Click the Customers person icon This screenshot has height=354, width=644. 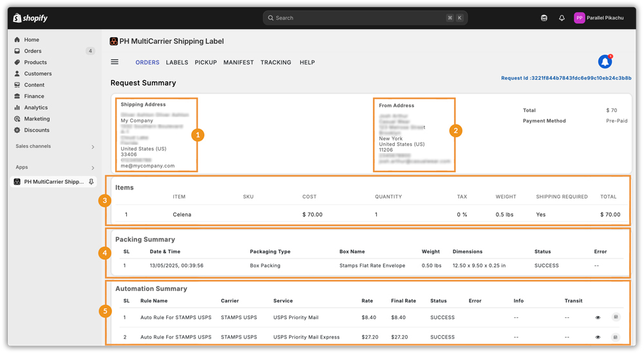click(x=17, y=74)
